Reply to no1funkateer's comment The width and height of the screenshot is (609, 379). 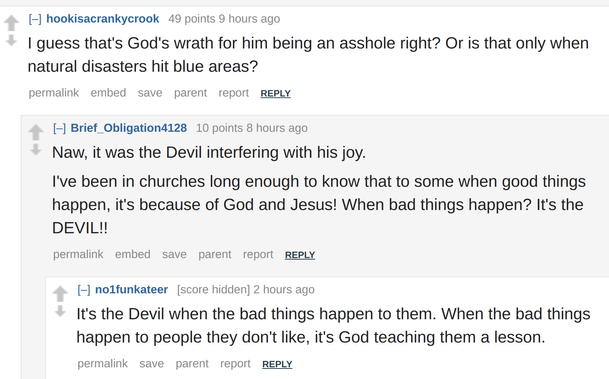pyautogui.click(x=277, y=364)
